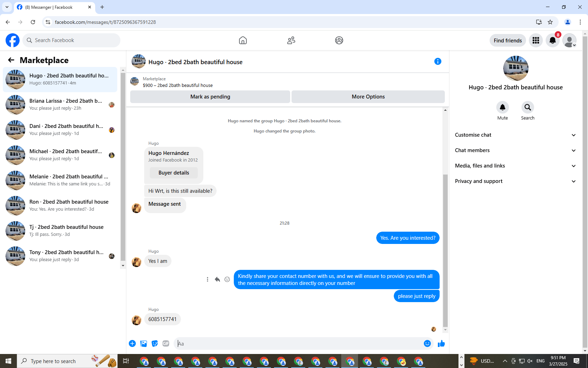Image resolution: width=588 pixels, height=368 pixels.
Task: Open the Facebook logo home link
Action: click(13, 40)
